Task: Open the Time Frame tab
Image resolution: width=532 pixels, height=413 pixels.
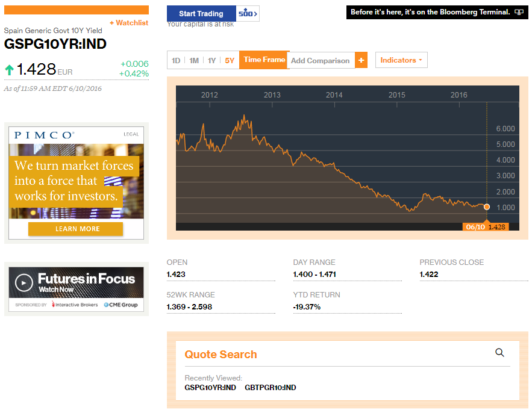Action: (264, 60)
